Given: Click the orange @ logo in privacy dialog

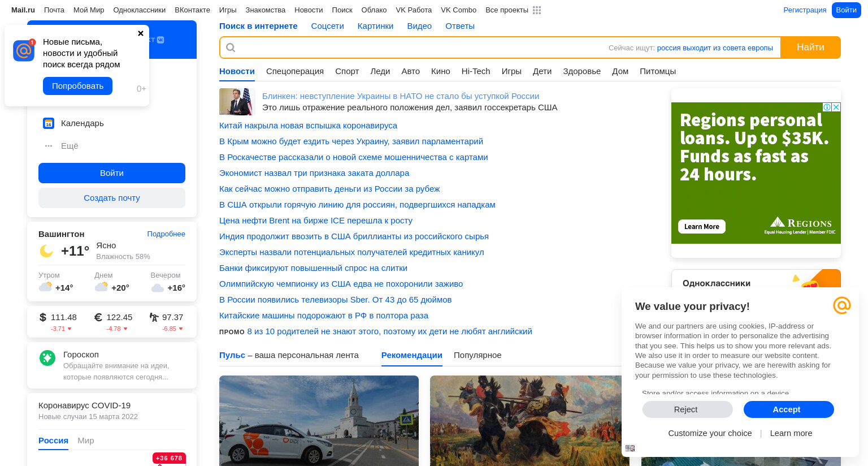Looking at the screenshot, I should [x=842, y=305].
